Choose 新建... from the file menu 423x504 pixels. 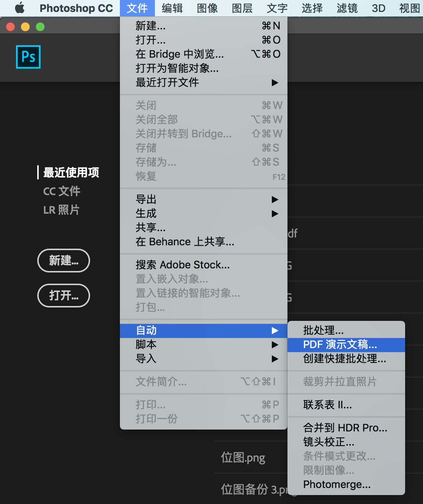[204, 26]
